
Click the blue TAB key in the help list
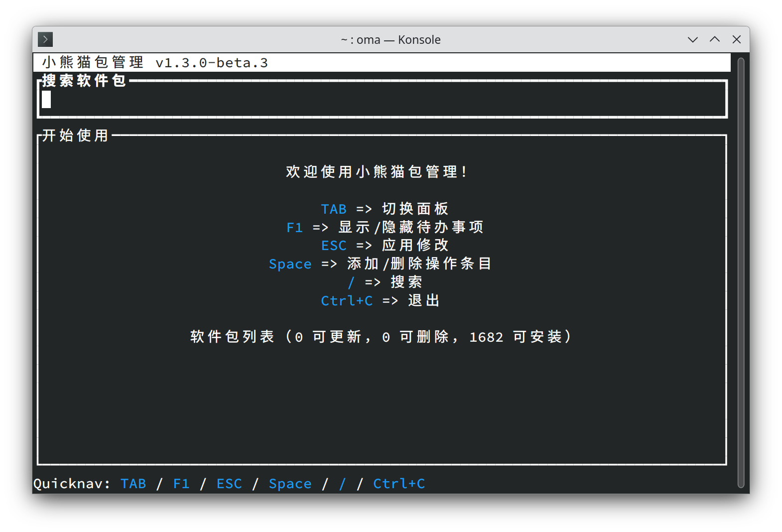[x=333, y=209]
